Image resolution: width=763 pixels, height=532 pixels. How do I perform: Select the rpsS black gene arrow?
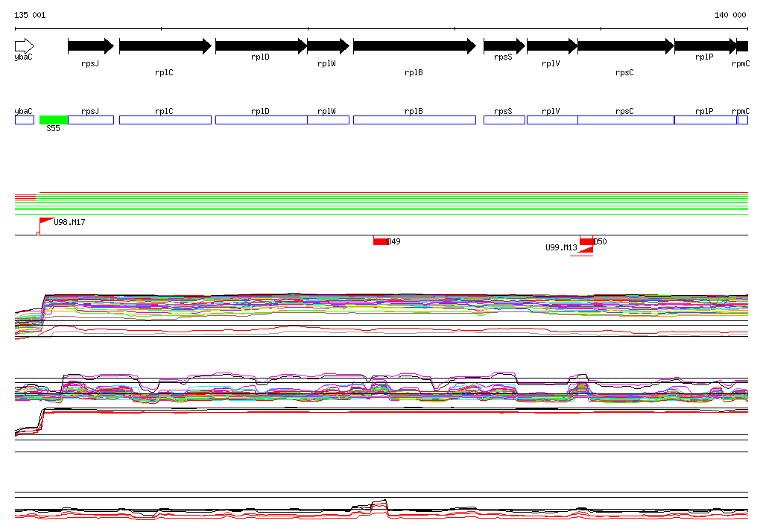[504, 46]
